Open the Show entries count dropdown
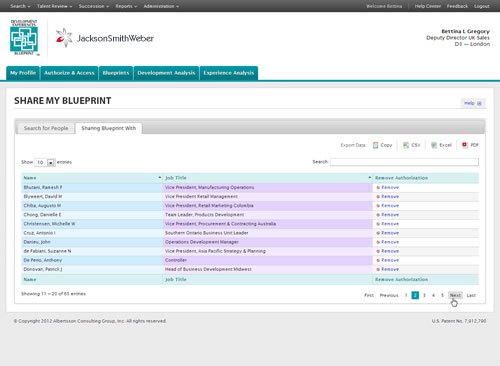This screenshot has height=366, width=500. (x=45, y=162)
